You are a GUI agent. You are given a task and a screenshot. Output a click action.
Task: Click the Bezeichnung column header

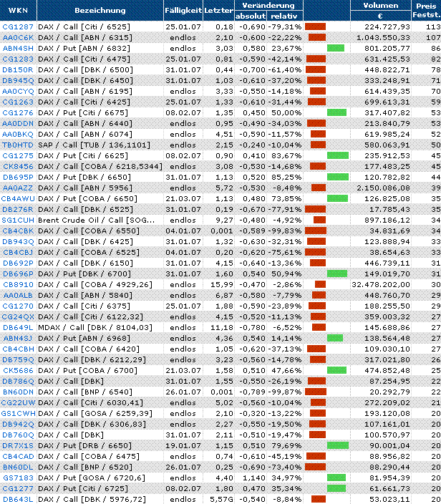pyautogui.click(x=100, y=10)
